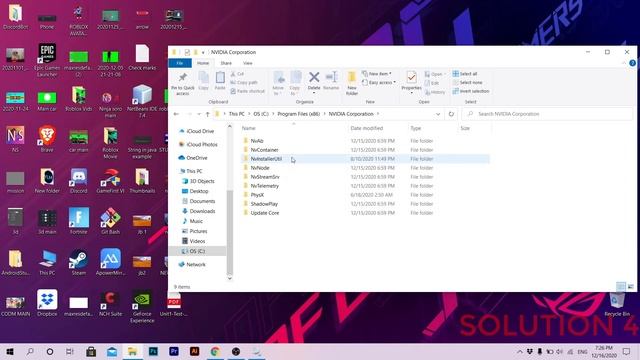Select the NvInstallerUtil folder
The image size is (640, 360).
[x=365, y=159]
